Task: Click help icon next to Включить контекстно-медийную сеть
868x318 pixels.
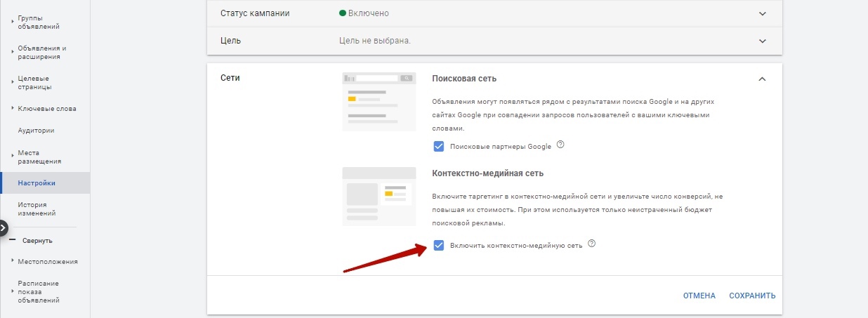Action: pyautogui.click(x=591, y=244)
